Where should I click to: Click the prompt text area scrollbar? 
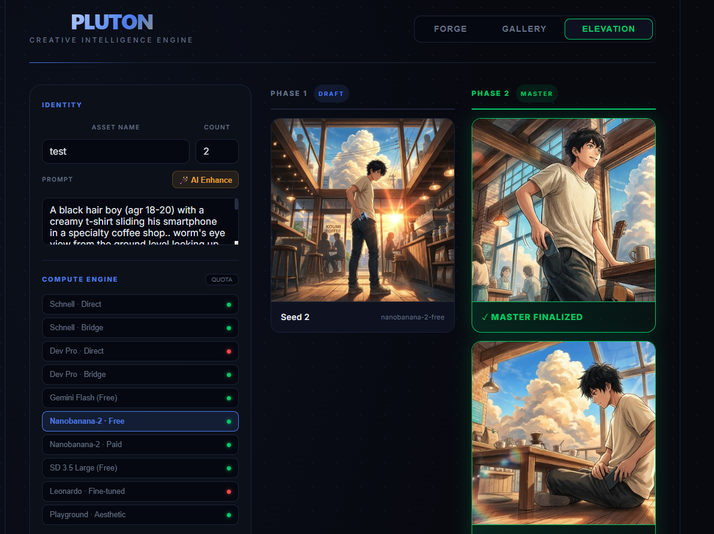coord(237,222)
